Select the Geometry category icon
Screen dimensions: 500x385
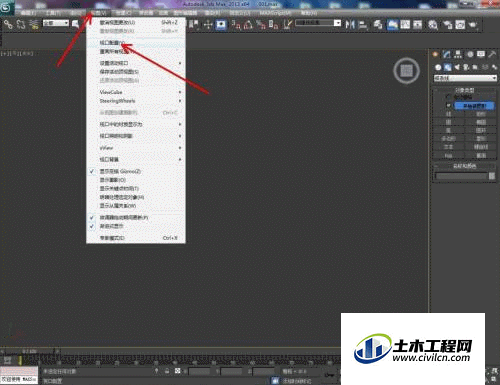pyautogui.click(x=438, y=67)
